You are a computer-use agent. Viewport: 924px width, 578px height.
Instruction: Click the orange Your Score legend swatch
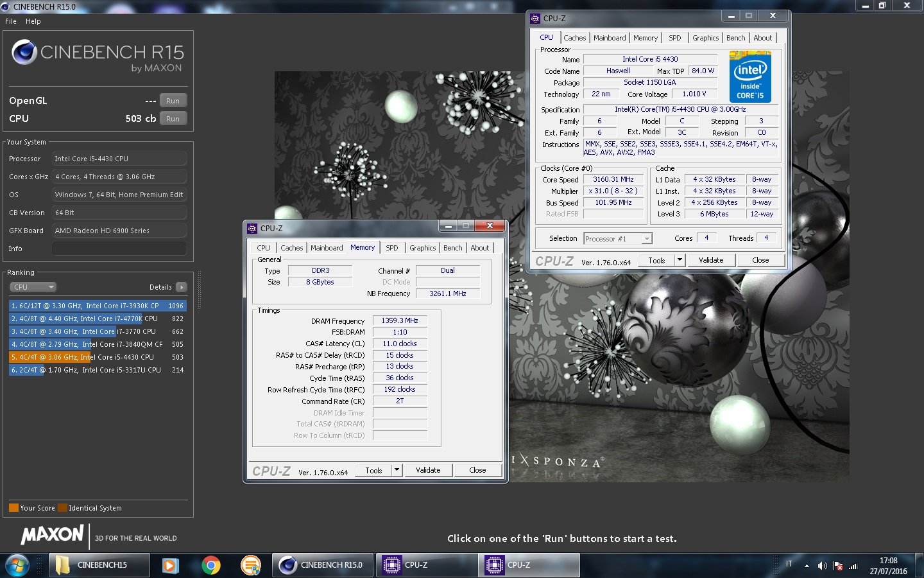[13, 508]
